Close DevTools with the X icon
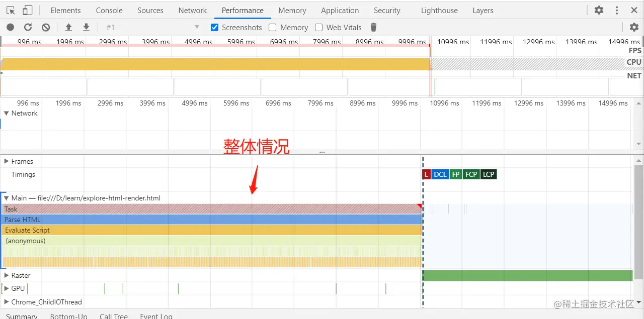This screenshot has width=644, height=319. [634, 10]
